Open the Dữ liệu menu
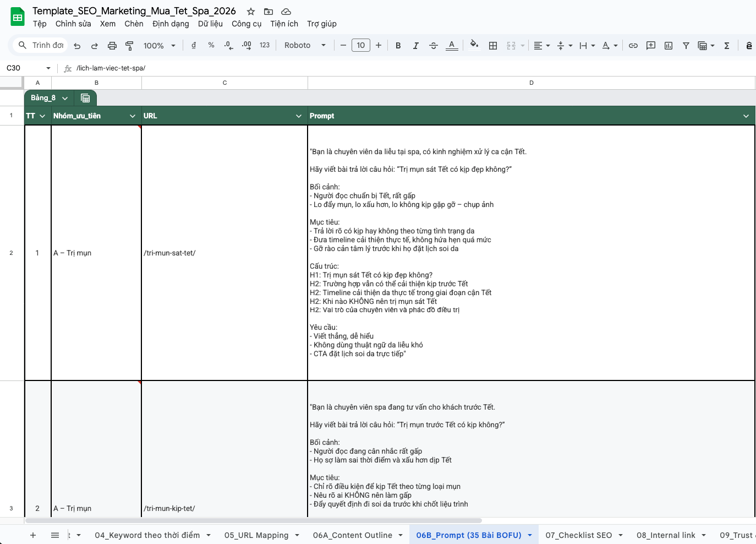756x544 pixels. click(210, 24)
